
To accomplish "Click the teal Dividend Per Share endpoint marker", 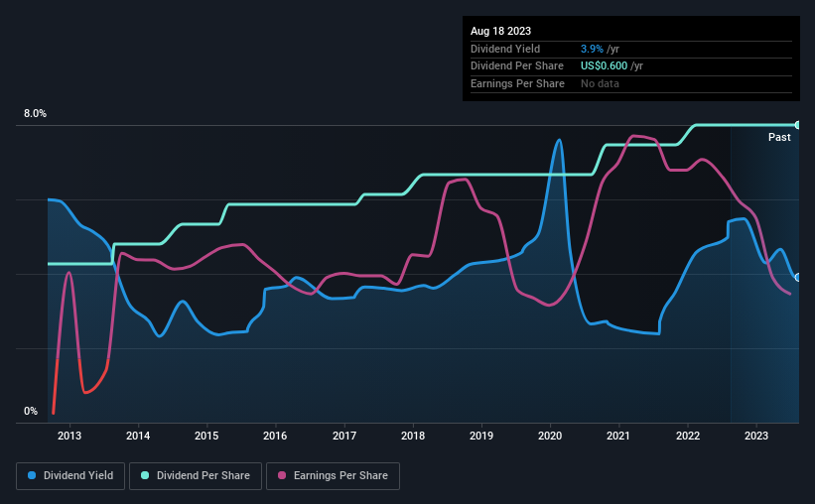I will [798, 125].
